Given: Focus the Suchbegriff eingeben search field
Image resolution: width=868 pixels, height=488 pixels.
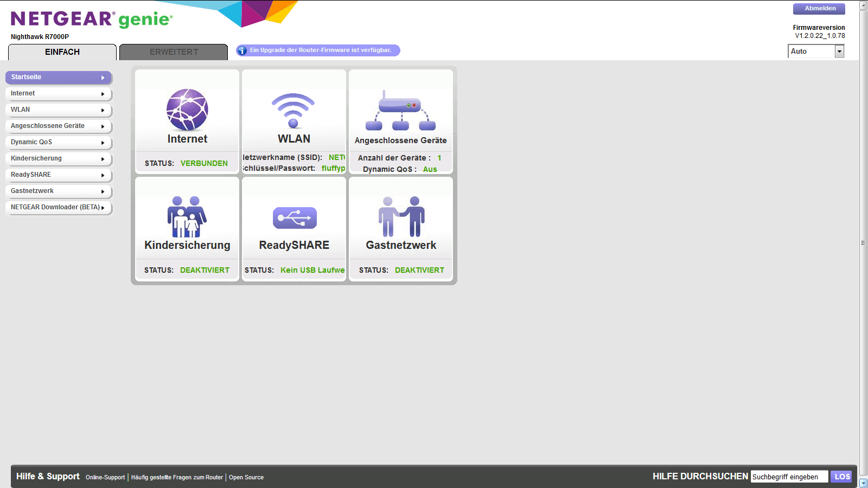Looking at the screenshot, I should [x=789, y=477].
